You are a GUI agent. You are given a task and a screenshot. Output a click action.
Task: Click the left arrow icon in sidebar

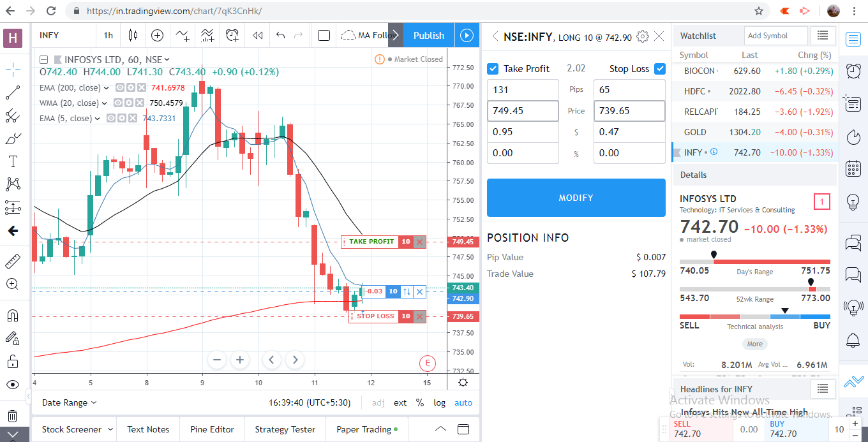pyautogui.click(x=12, y=231)
